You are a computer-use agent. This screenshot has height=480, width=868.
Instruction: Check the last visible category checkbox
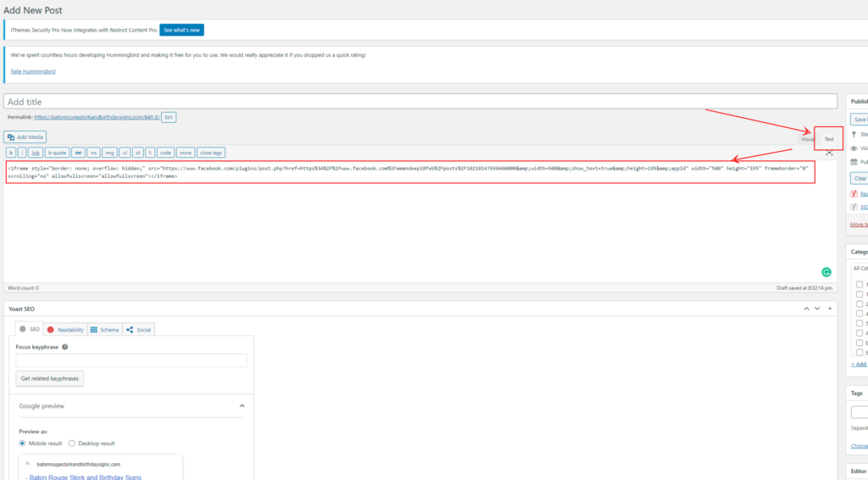pos(860,352)
